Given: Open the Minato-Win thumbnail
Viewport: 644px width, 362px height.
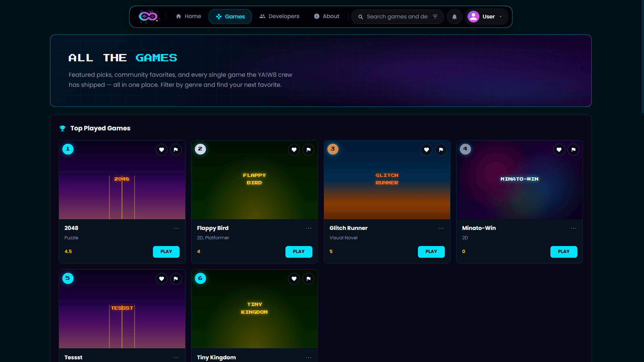Looking at the screenshot, I should coord(519,180).
